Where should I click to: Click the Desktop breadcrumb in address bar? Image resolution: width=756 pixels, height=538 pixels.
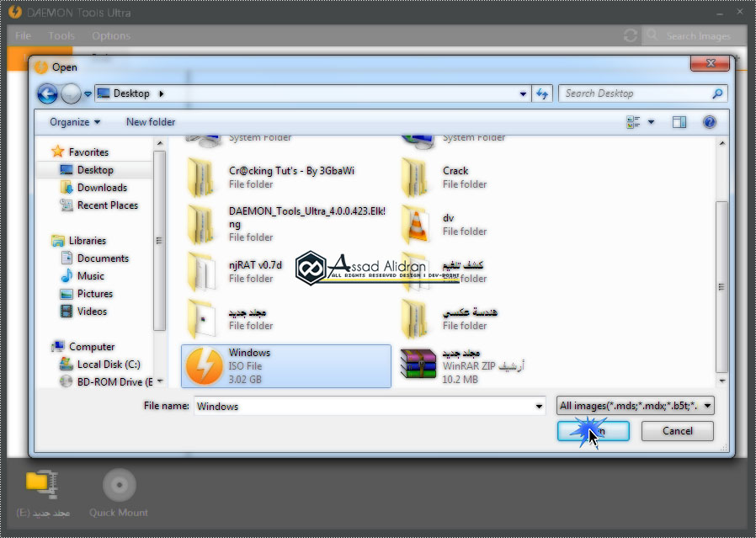pos(131,93)
